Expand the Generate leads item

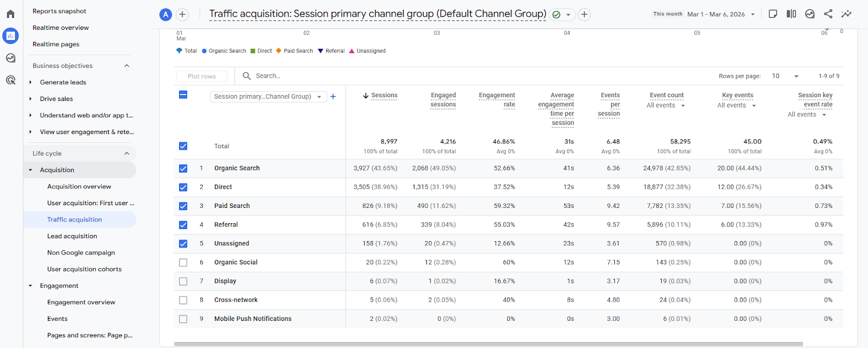30,83
